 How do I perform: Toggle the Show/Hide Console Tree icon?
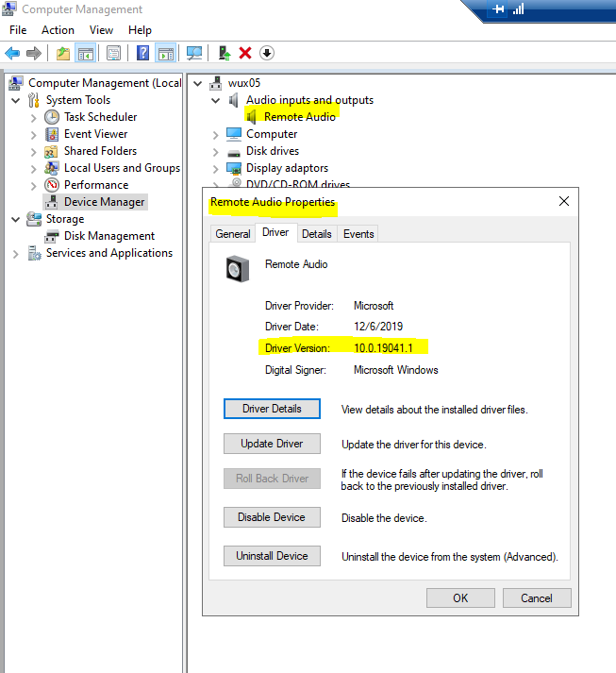[85, 53]
